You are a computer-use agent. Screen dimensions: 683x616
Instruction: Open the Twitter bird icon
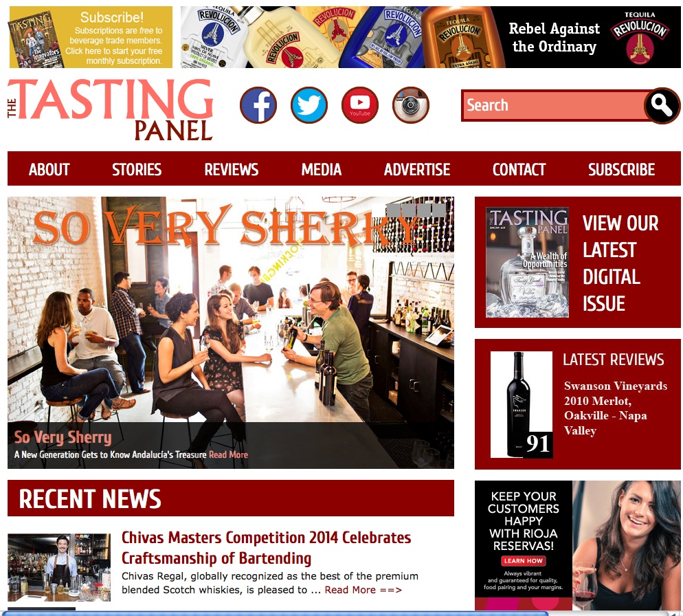(x=309, y=105)
